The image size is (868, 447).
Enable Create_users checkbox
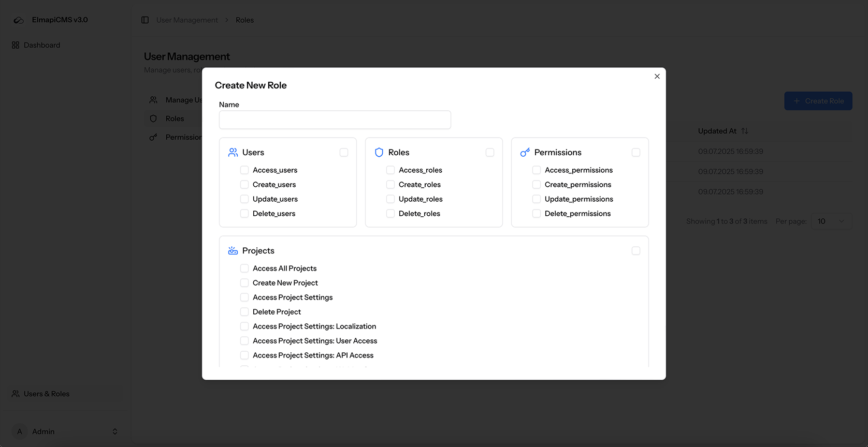244,185
